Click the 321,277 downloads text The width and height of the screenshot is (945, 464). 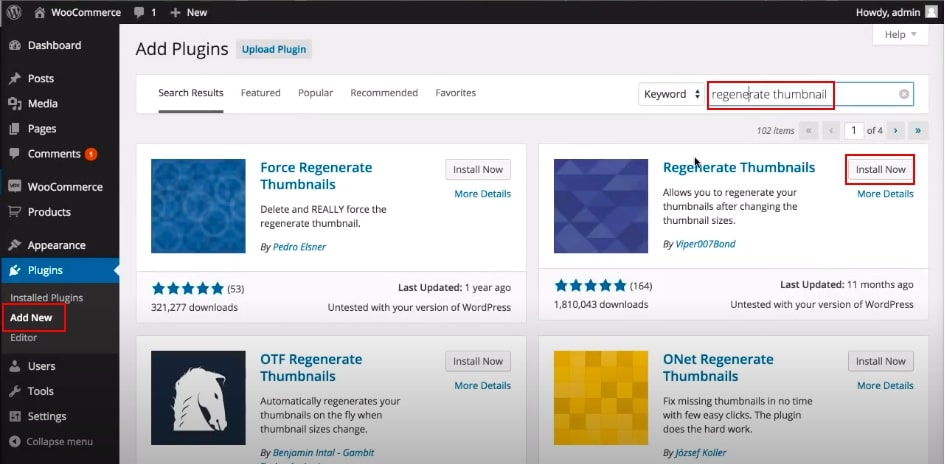click(x=194, y=307)
